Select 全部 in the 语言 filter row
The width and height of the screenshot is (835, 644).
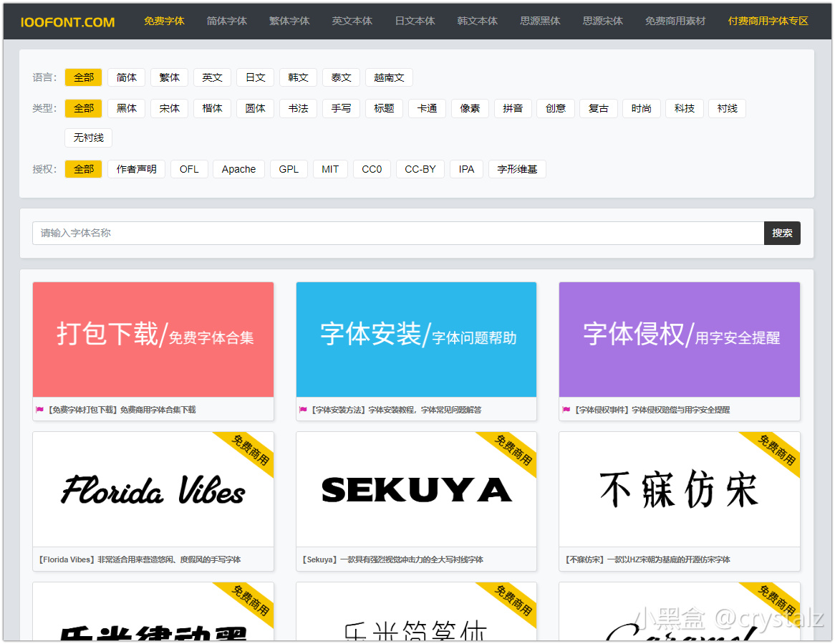tap(84, 77)
